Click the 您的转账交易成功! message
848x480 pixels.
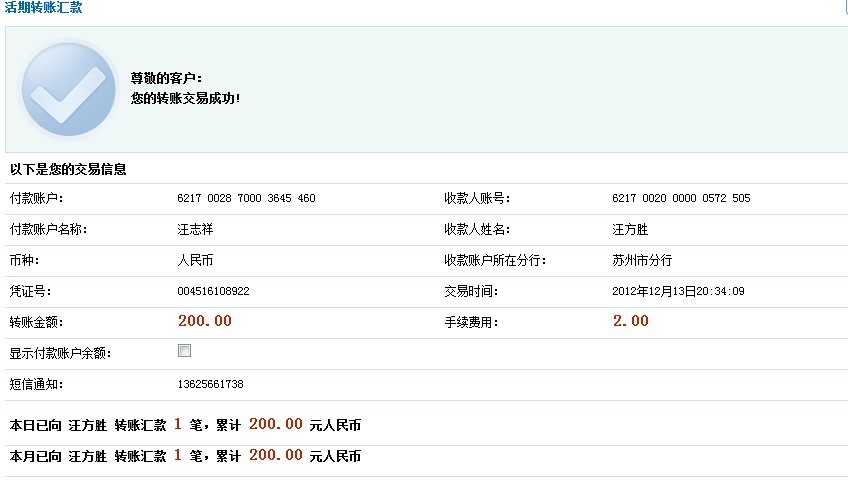point(185,99)
